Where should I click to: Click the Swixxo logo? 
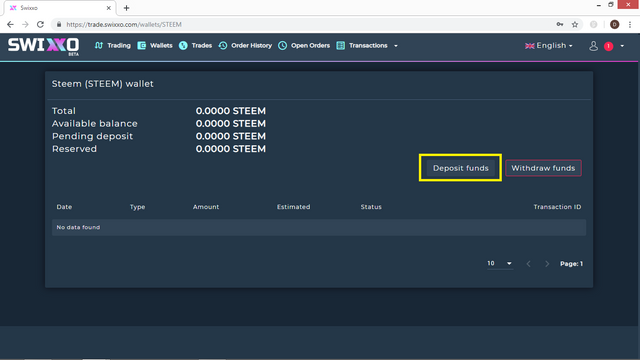tap(43, 45)
